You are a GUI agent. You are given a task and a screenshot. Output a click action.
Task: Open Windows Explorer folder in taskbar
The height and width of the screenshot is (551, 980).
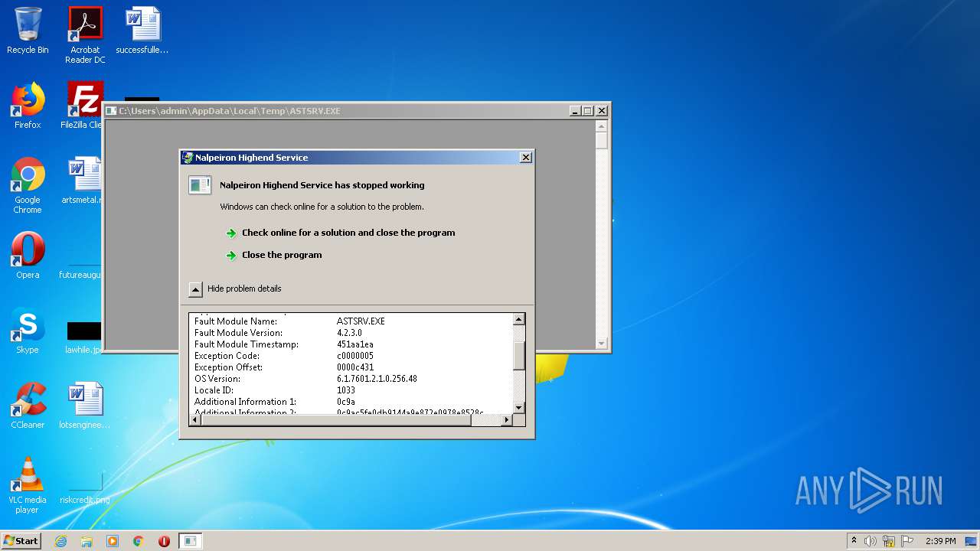87,541
